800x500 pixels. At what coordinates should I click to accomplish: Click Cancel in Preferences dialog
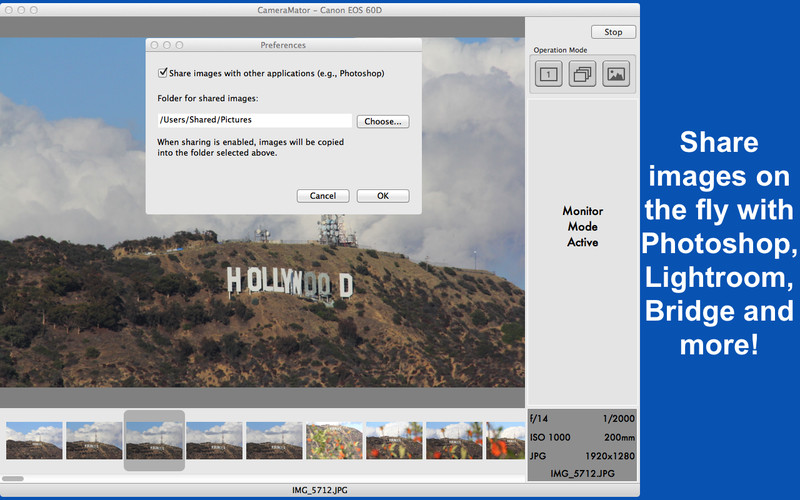click(x=323, y=196)
